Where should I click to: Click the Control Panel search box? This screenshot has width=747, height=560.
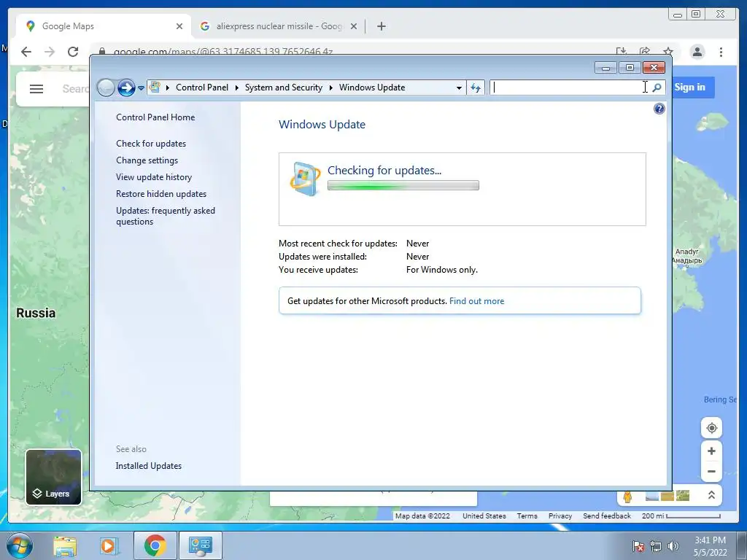[x=569, y=87]
